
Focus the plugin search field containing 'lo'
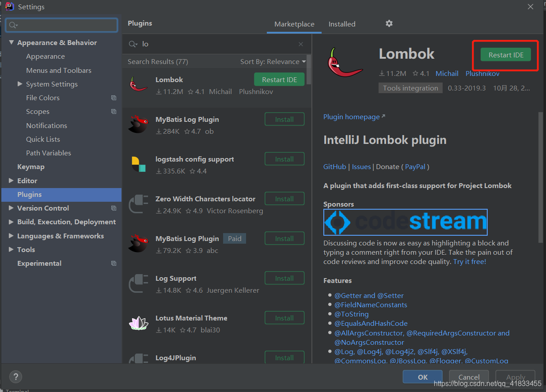(x=216, y=44)
